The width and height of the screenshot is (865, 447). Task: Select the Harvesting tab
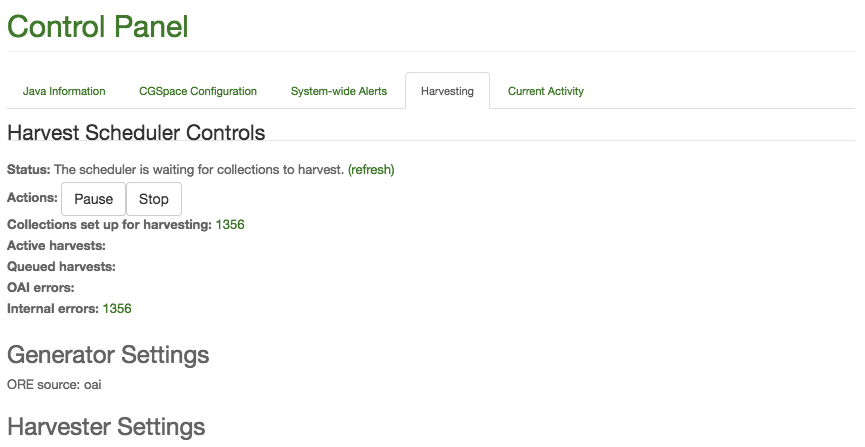click(x=447, y=91)
